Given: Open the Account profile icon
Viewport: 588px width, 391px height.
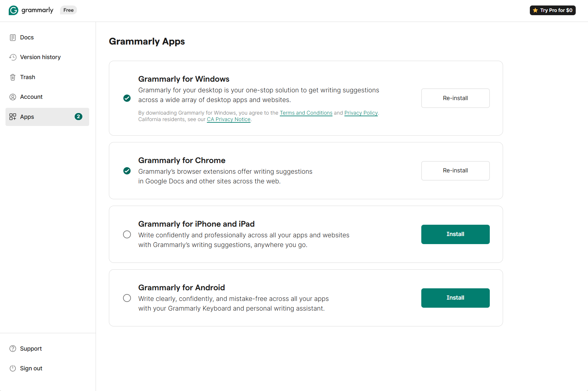Looking at the screenshot, I should 13,97.
